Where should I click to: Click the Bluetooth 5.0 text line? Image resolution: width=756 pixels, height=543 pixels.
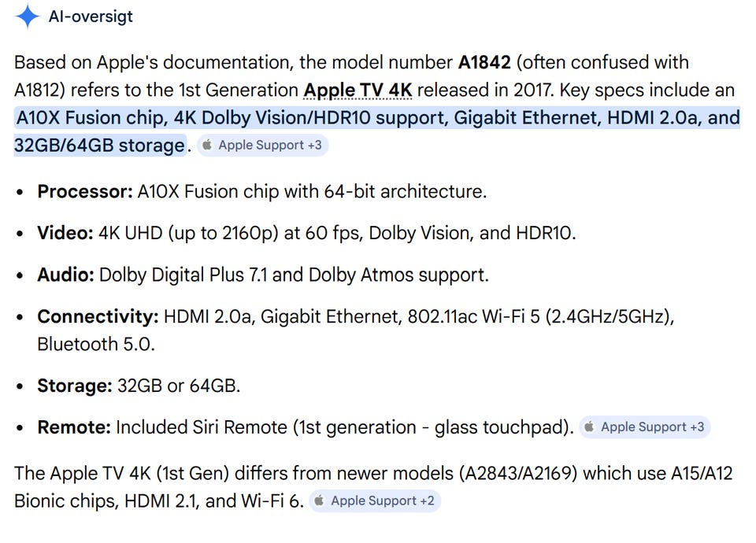(96, 344)
